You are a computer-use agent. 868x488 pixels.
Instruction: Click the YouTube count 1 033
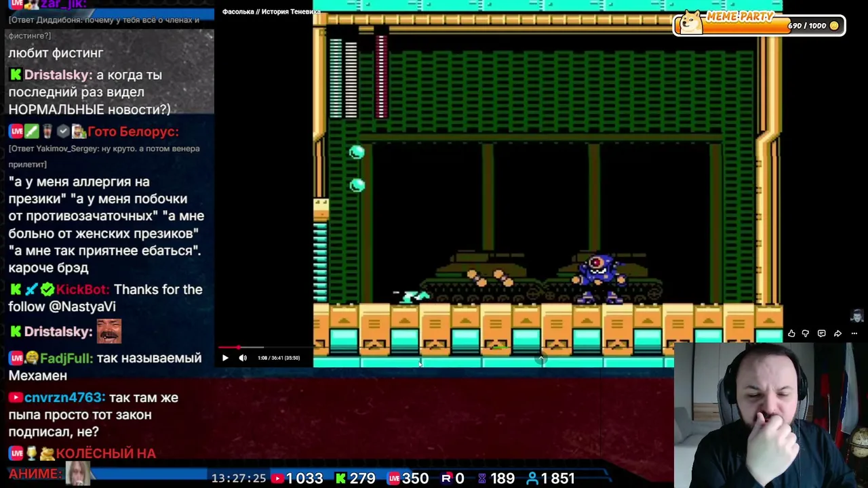click(x=304, y=479)
